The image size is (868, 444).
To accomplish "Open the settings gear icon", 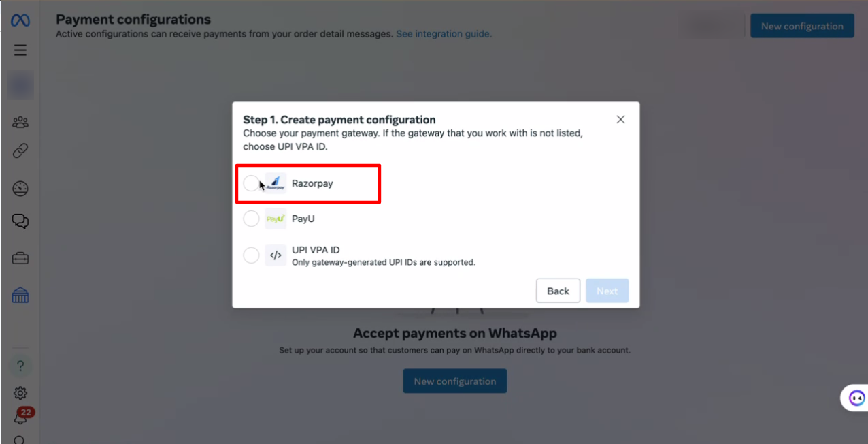I will pyautogui.click(x=20, y=393).
